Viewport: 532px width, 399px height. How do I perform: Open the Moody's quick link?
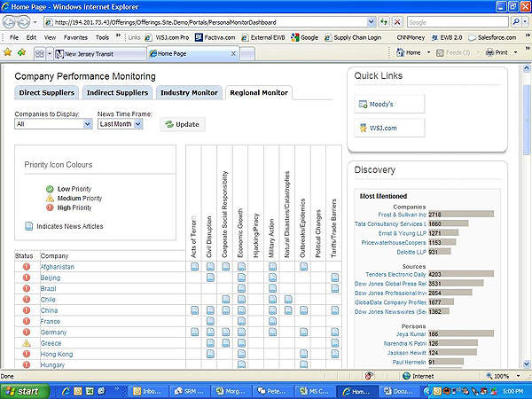tap(383, 104)
